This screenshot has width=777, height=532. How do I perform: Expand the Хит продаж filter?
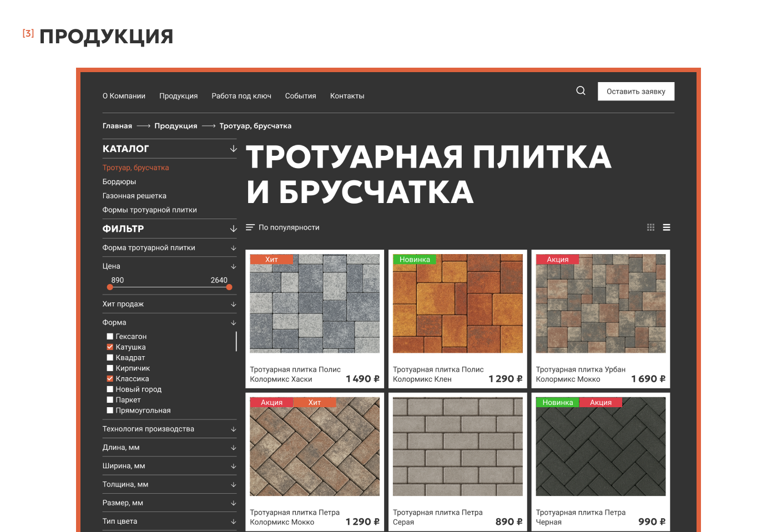[x=233, y=304]
